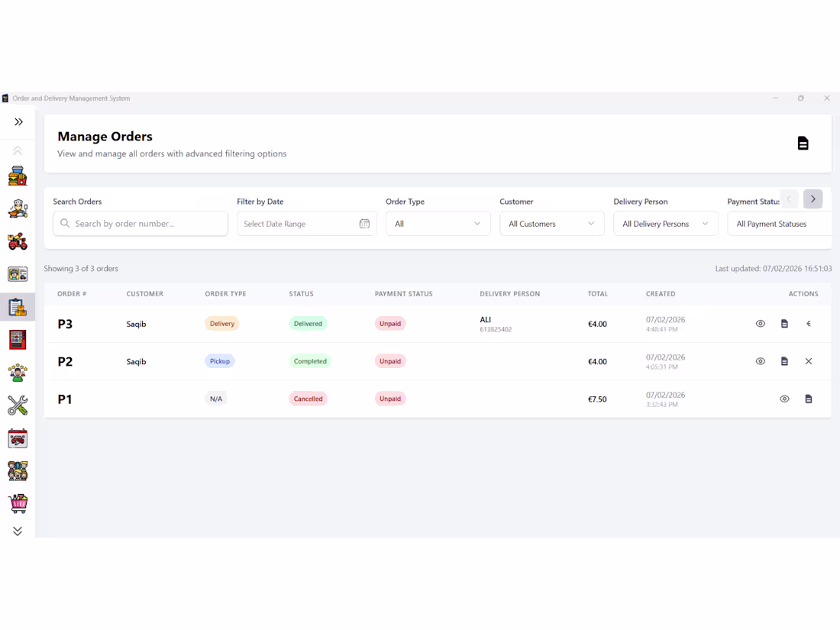
Task: Click the app icon in the title bar
Action: pyautogui.click(x=5, y=98)
